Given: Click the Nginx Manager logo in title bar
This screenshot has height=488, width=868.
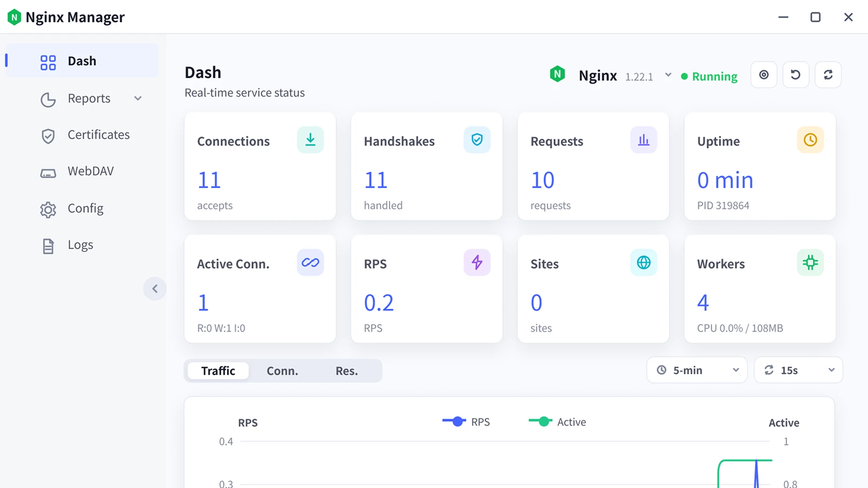Looking at the screenshot, I should tap(14, 17).
